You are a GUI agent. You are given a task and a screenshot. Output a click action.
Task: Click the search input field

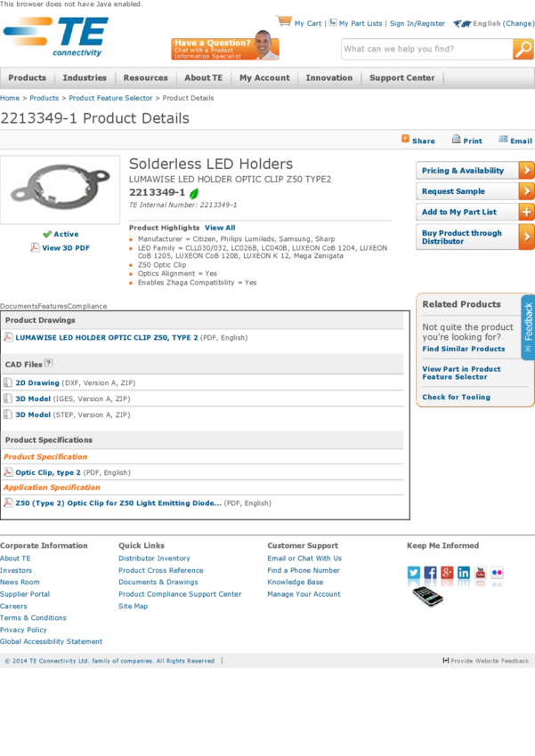pyautogui.click(x=427, y=49)
